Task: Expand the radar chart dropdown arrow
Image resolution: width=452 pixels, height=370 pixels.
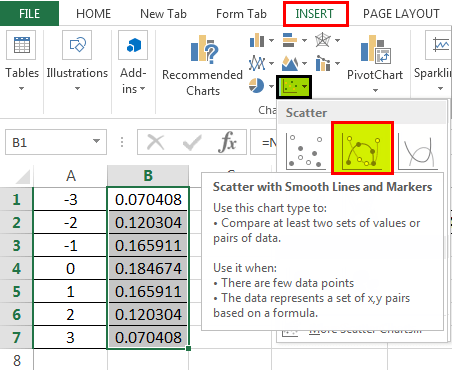Action: [337, 40]
